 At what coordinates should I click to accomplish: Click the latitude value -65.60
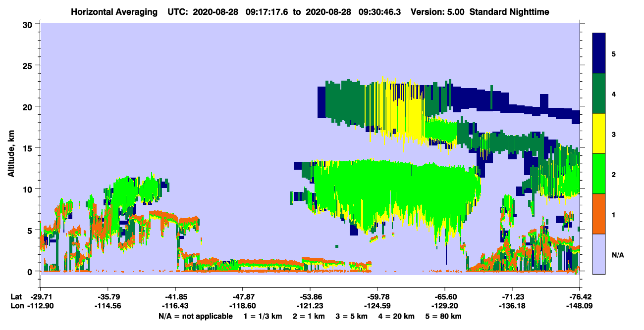pos(445,297)
